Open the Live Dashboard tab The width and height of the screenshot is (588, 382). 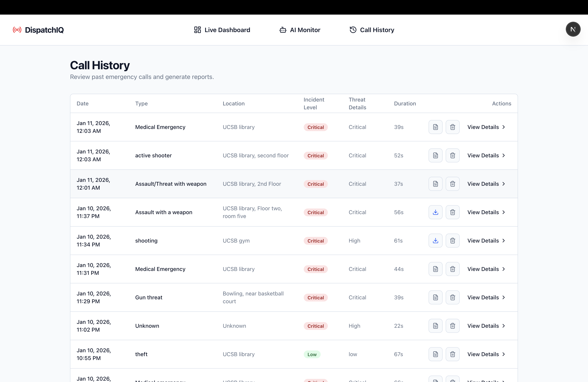point(222,30)
